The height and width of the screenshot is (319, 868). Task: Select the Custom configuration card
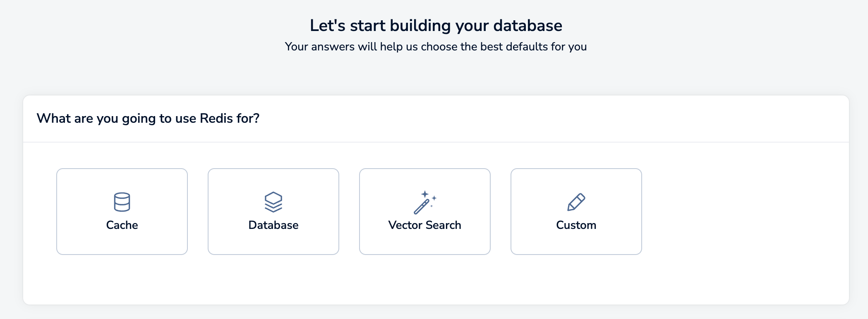pyautogui.click(x=576, y=240)
